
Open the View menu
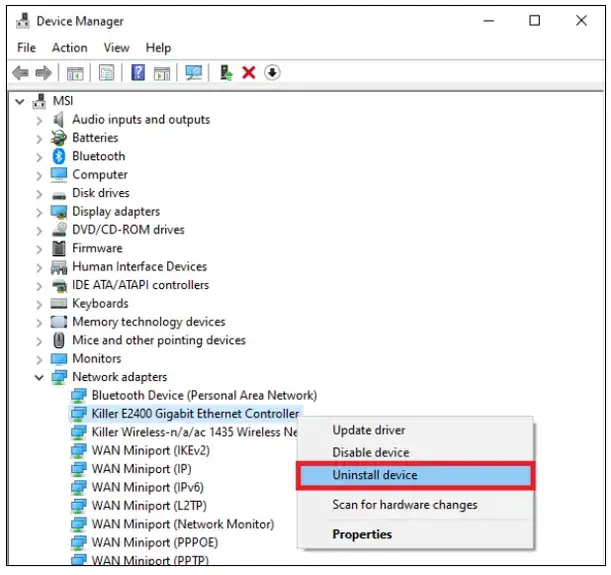click(x=117, y=48)
